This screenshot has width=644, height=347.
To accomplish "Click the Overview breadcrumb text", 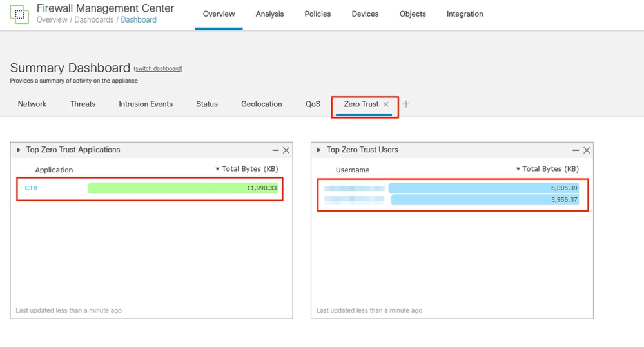I will 52,20.
